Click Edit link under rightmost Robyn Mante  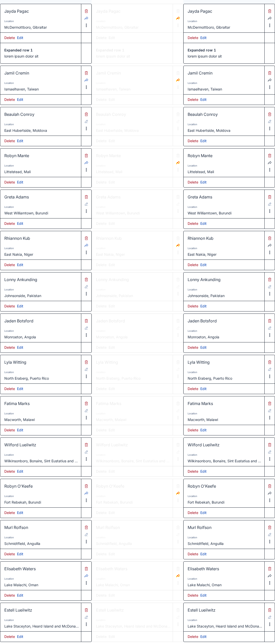[203, 182]
